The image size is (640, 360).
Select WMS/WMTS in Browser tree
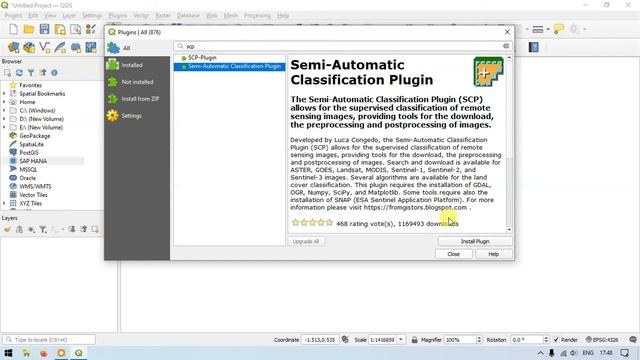click(35, 187)
